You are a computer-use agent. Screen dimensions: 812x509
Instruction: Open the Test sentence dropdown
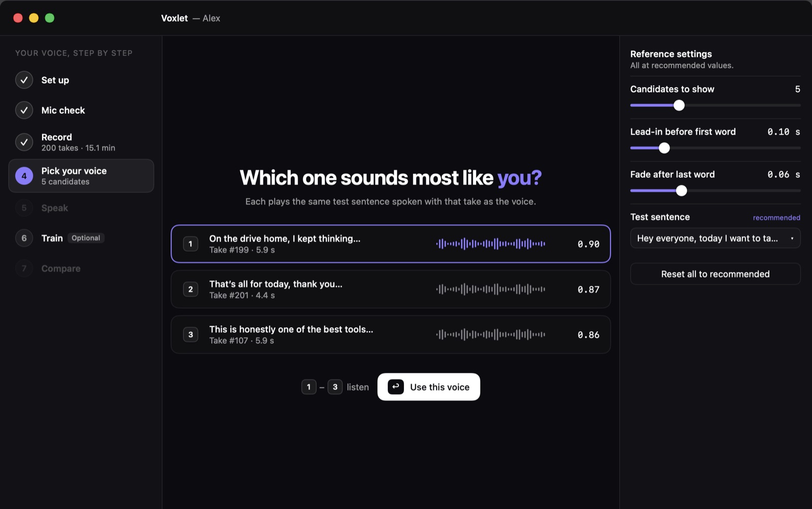(x=715, y=238)
